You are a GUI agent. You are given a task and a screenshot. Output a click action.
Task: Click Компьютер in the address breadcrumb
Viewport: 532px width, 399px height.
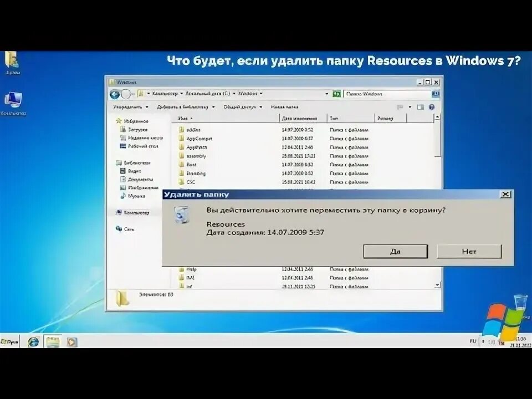point(165,94)
